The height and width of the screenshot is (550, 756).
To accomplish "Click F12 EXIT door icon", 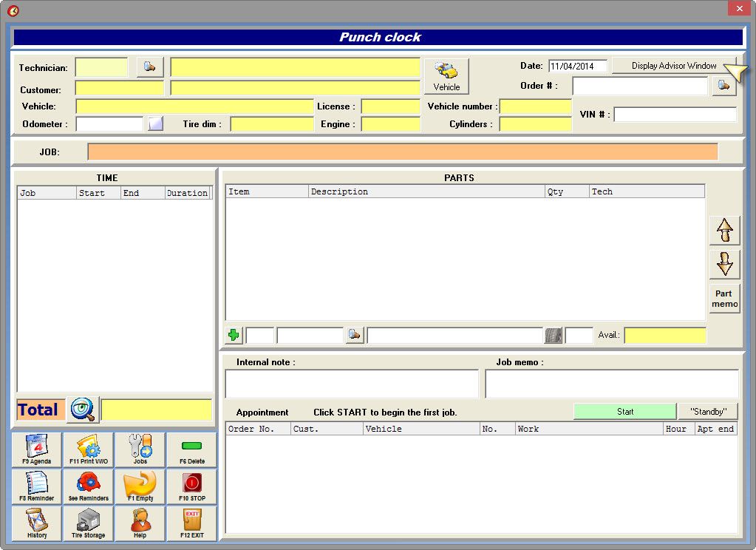I will (x=192, y=523).
